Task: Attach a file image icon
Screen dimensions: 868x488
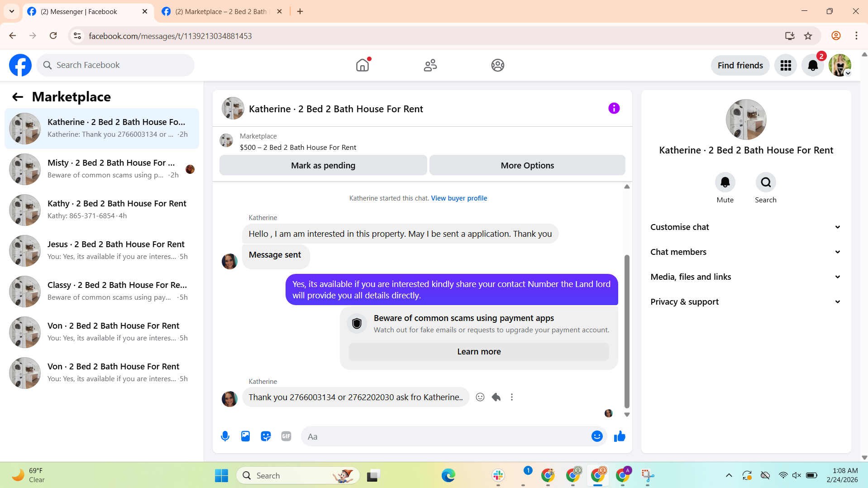Action: click(245, 436)
